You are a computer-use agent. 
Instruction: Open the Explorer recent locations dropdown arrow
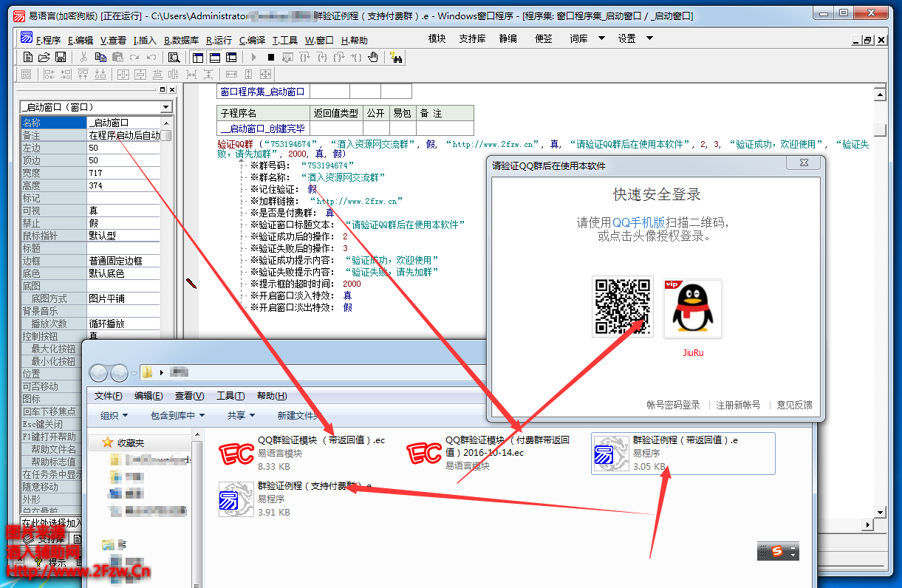coord(134,372)
